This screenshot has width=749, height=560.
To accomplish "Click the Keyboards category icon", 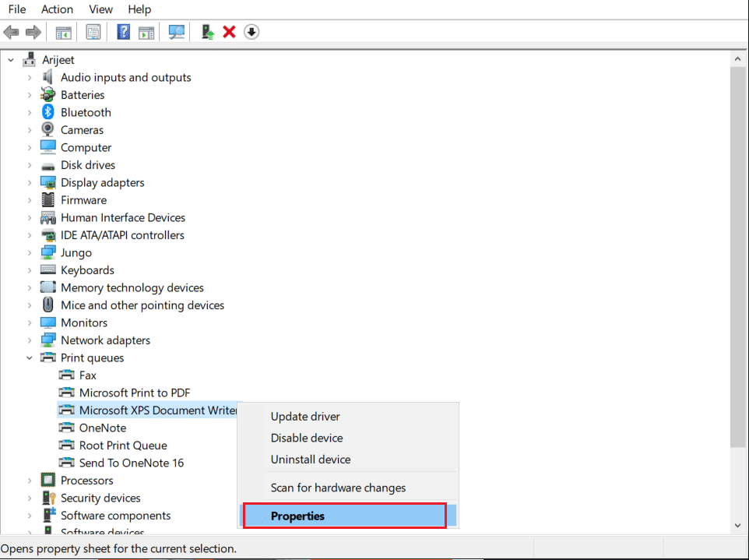I will [47, 270].
